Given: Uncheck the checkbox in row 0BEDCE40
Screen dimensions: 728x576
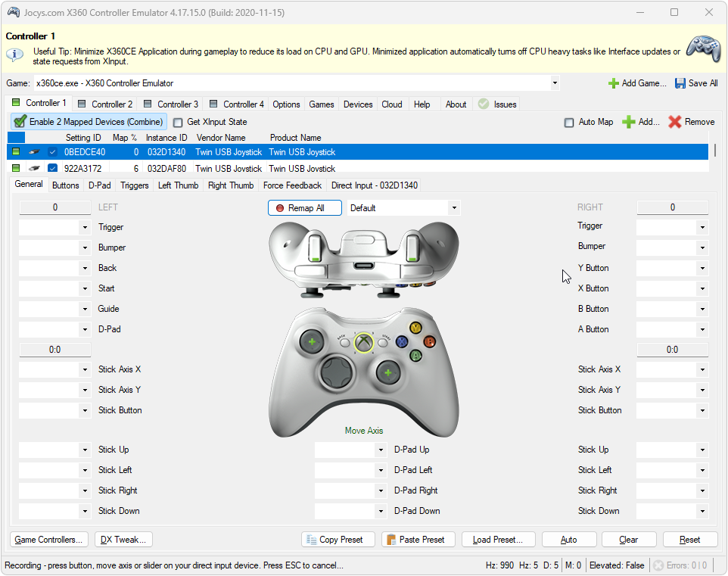Looking at the screenshot, I should [x=52, y=152].
